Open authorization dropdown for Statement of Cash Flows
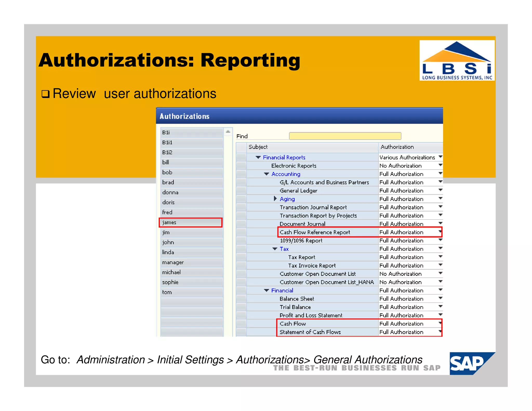 tap(440, 332)
